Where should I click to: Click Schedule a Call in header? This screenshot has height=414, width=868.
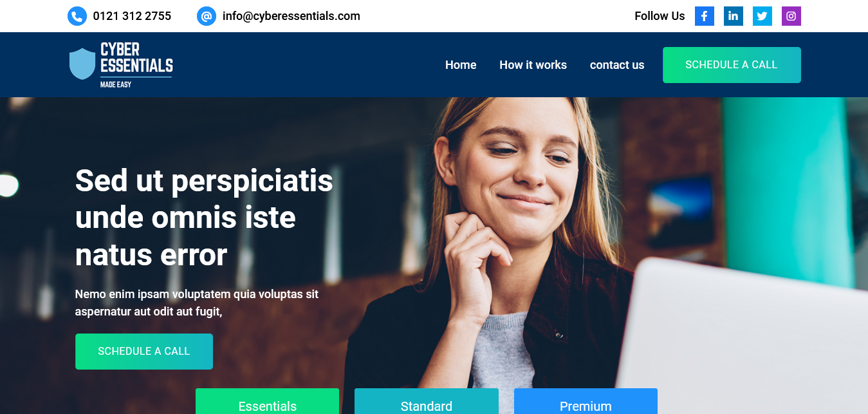[732, 65]
